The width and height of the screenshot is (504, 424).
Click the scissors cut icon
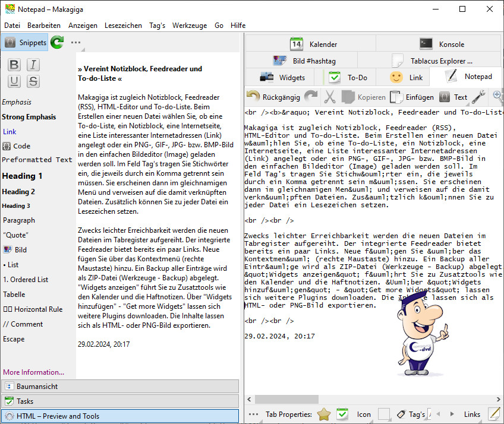330,97
